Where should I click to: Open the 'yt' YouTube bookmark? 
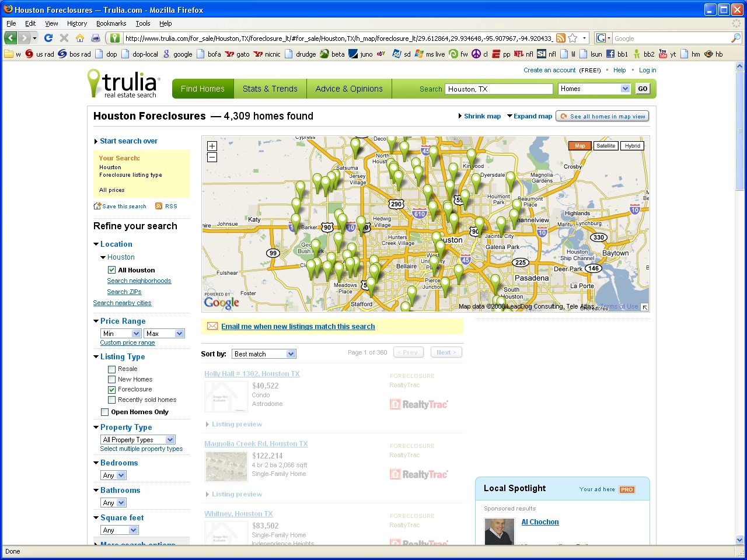[x=668, y=54]
